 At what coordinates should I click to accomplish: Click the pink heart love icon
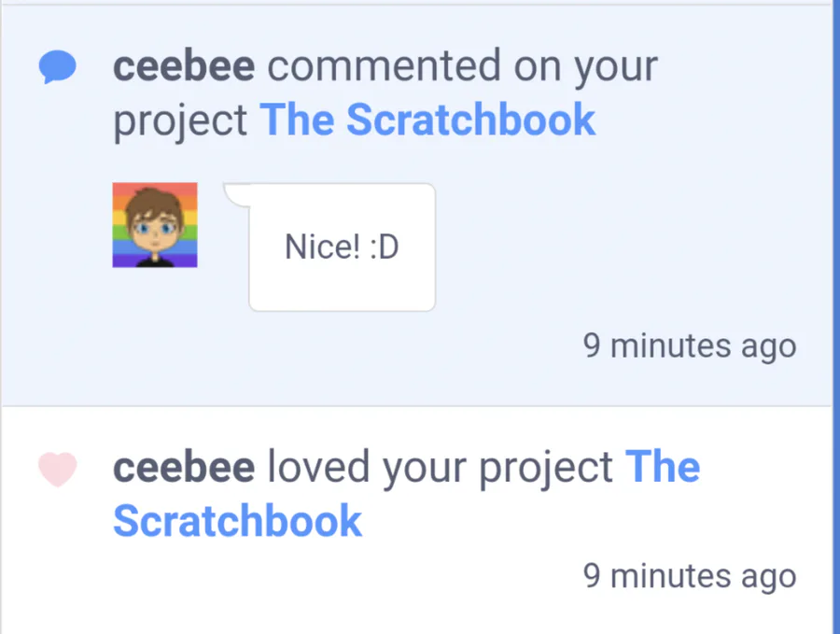(x=57, y=469)
